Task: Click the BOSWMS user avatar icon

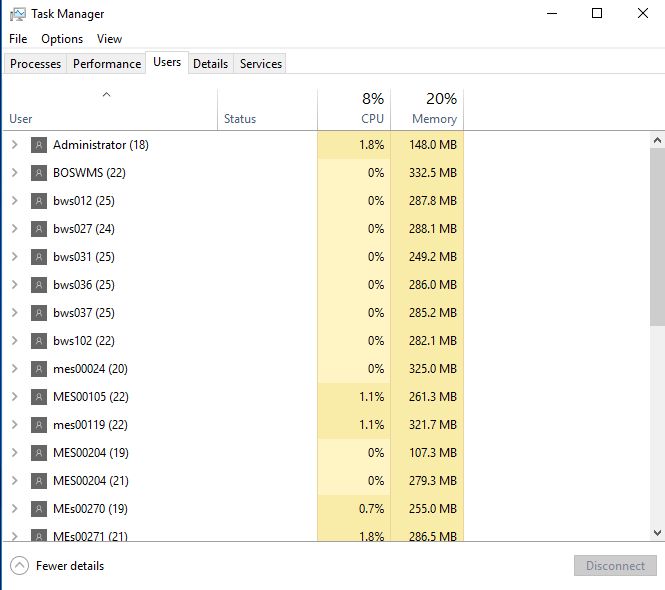Action: pyautogui.click(x=39, y=173)
